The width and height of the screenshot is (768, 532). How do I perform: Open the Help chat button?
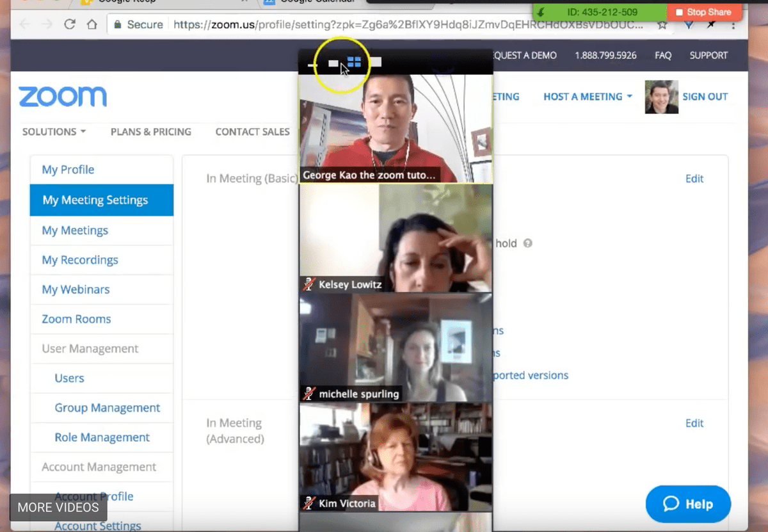[688, 504]
